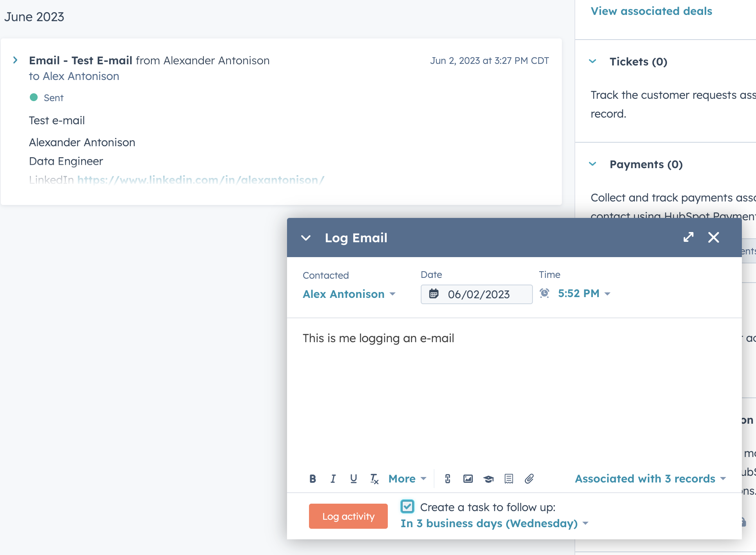Attach a file with the paperclip icon
This screenshot has height=555, width=756.
529,479
